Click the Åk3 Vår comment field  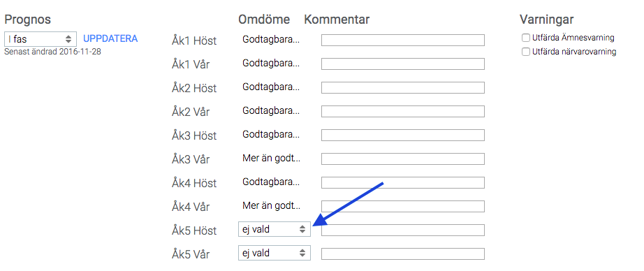click(x=402, y=159)
